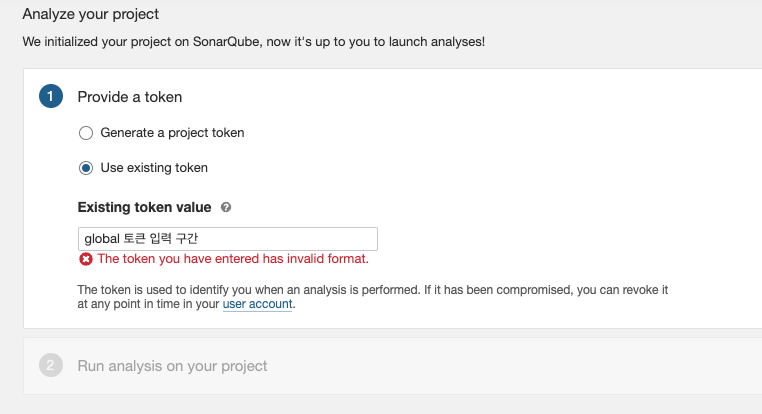Collapse the "Provide a token" step heading
Screen dimensions: 762x414
pyautogui.click(x=130, y=97)
